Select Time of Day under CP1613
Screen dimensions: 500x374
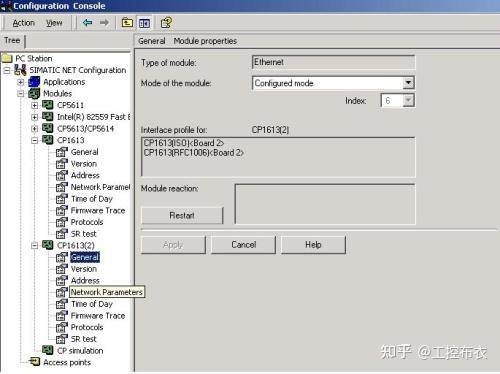click(92, 199)
